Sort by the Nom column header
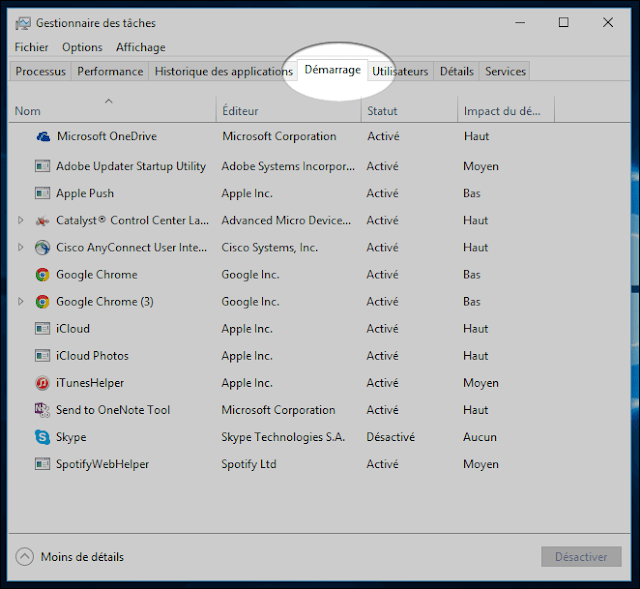This screenshot has width=640, height=589. (x=112, y=109)
